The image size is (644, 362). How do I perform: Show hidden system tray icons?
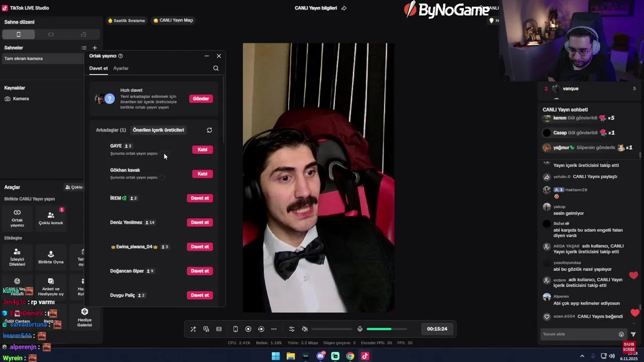582,356
